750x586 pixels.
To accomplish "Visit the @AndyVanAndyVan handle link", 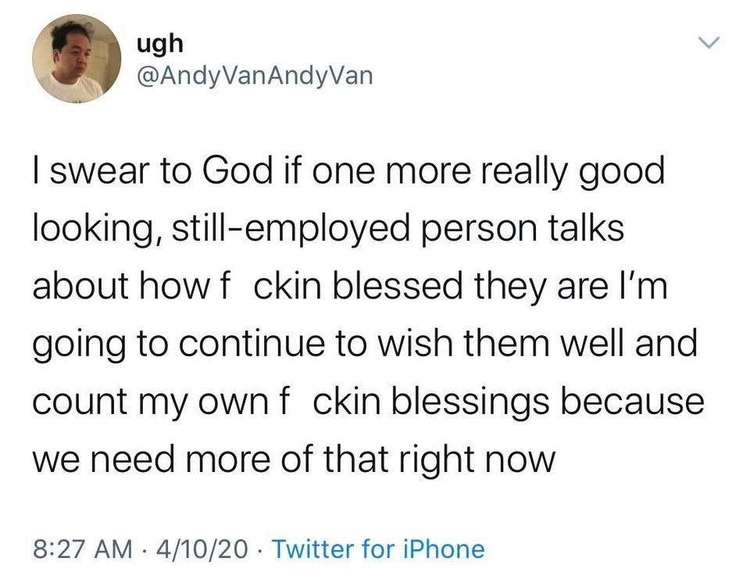I will pyautogui.click(x=254, y=75).
